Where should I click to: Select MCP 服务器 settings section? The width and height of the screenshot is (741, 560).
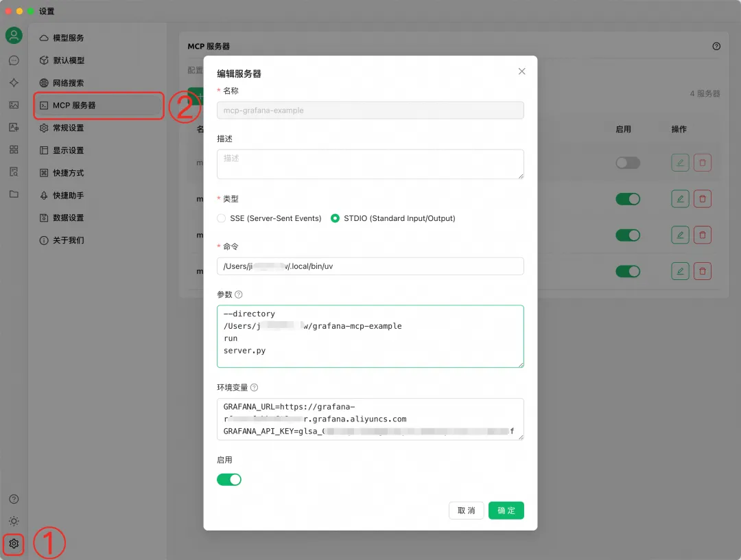coord(99,106)
